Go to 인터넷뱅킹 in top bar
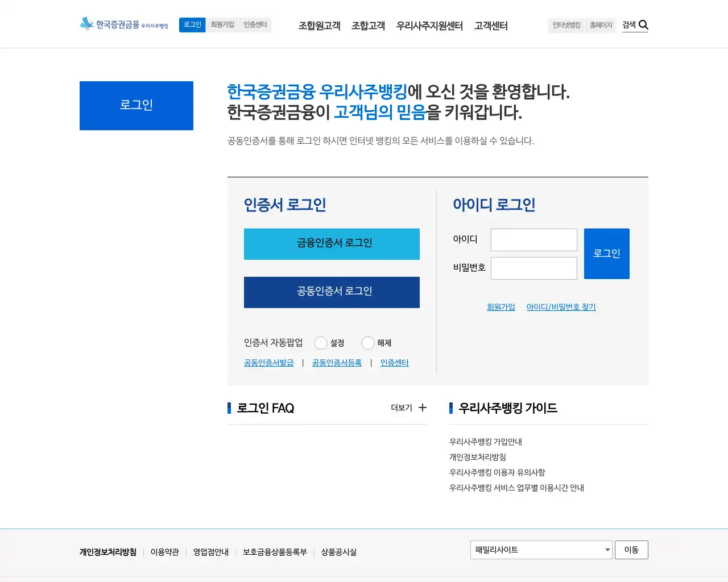 tap(566, 25)
